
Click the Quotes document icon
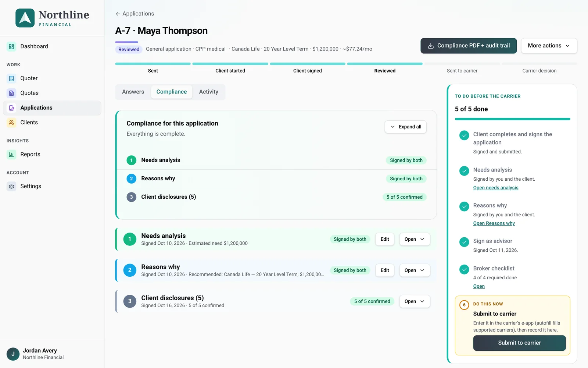tap(11, 93)
